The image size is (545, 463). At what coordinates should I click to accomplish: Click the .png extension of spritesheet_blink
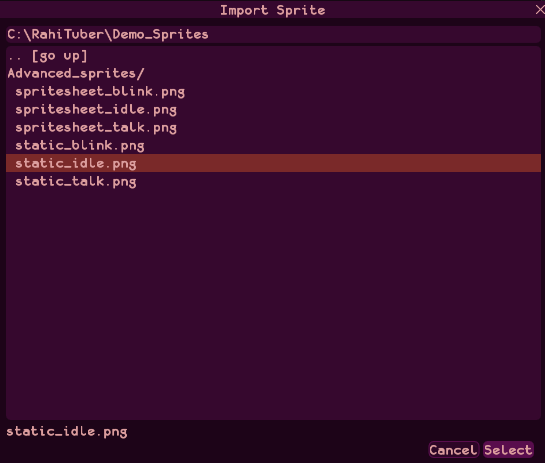[169, 92]
